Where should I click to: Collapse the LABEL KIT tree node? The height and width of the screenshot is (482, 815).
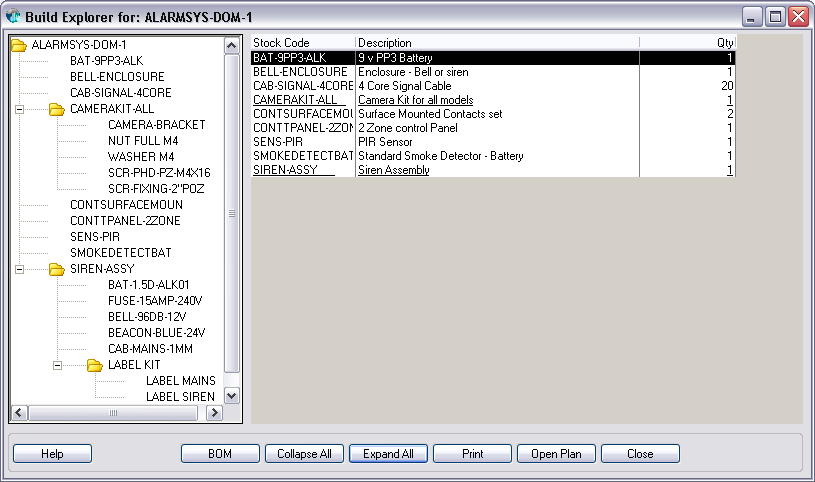[x=57, y=366]
